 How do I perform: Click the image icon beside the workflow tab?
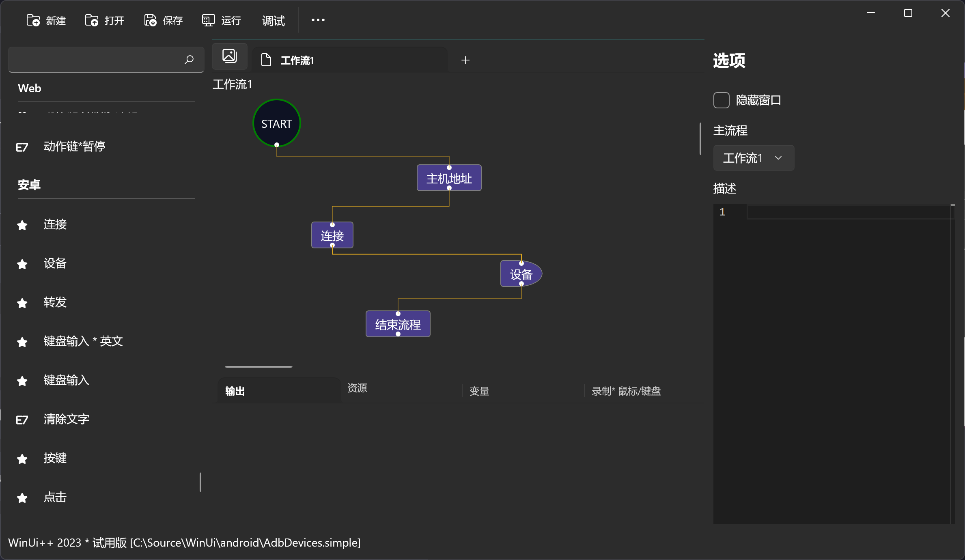tap(230, 56)
